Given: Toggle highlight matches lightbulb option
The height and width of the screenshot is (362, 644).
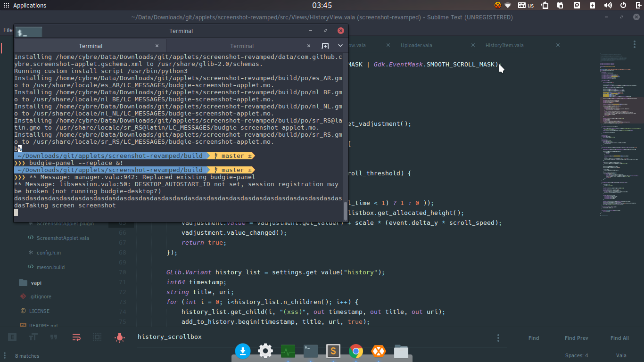Looking at the screenshot, I should click(x=120, y=337).
